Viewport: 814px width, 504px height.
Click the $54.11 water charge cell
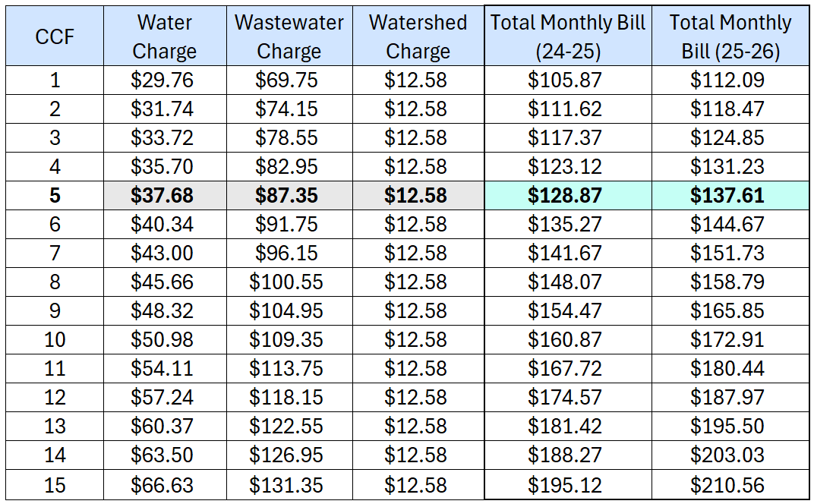pos(162,369)
